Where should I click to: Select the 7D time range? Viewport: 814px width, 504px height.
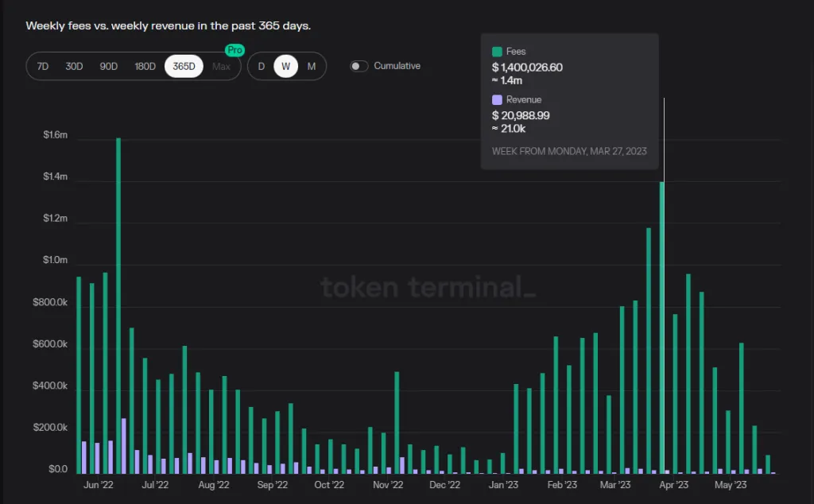(x=44, y=66)
